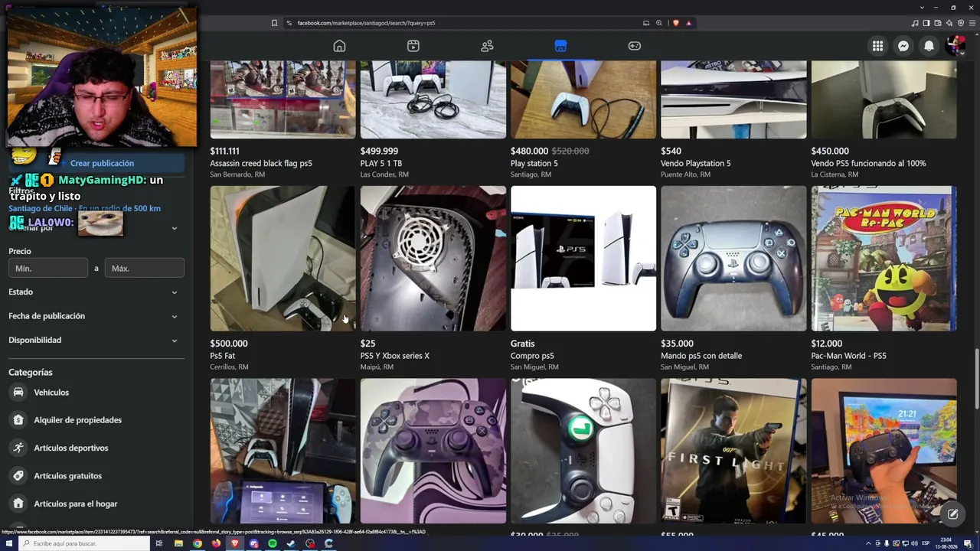Open the Brave Wallet icon
The image size is (980, 551).
938,23
